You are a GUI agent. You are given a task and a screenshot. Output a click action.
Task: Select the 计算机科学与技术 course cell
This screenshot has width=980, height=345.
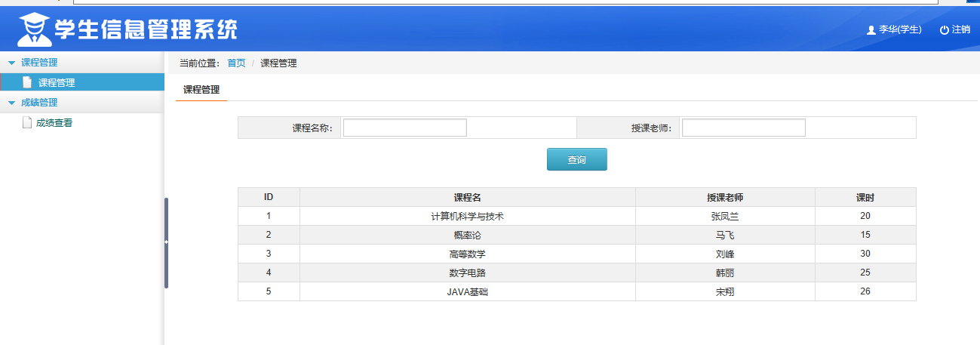[x=468, y=216]
